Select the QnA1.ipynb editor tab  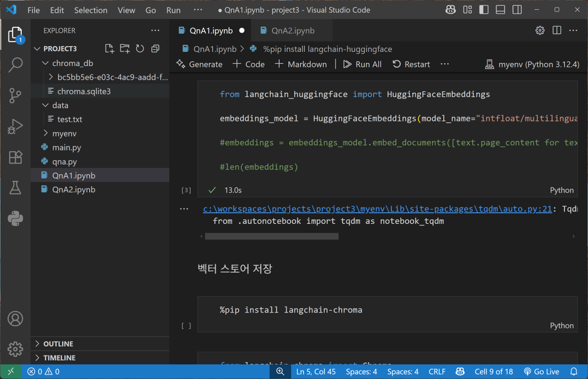(x=211, y=30)
